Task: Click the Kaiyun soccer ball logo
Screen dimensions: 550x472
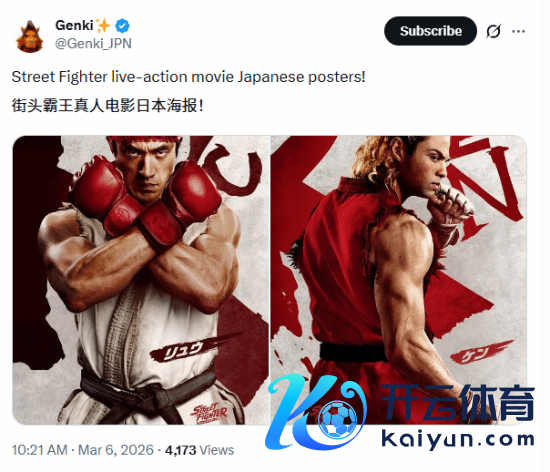Action: (338, 420)
